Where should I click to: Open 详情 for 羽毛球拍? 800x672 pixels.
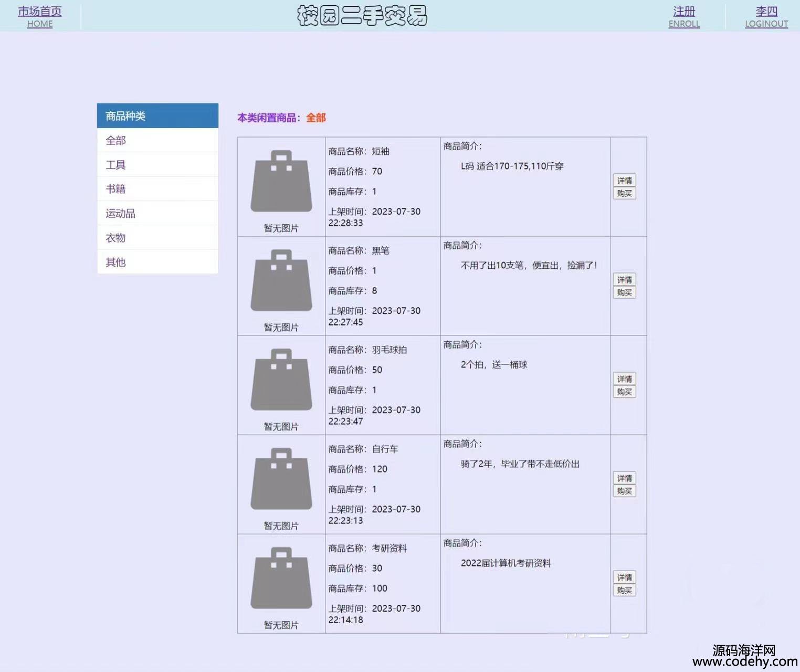(624, 379)
